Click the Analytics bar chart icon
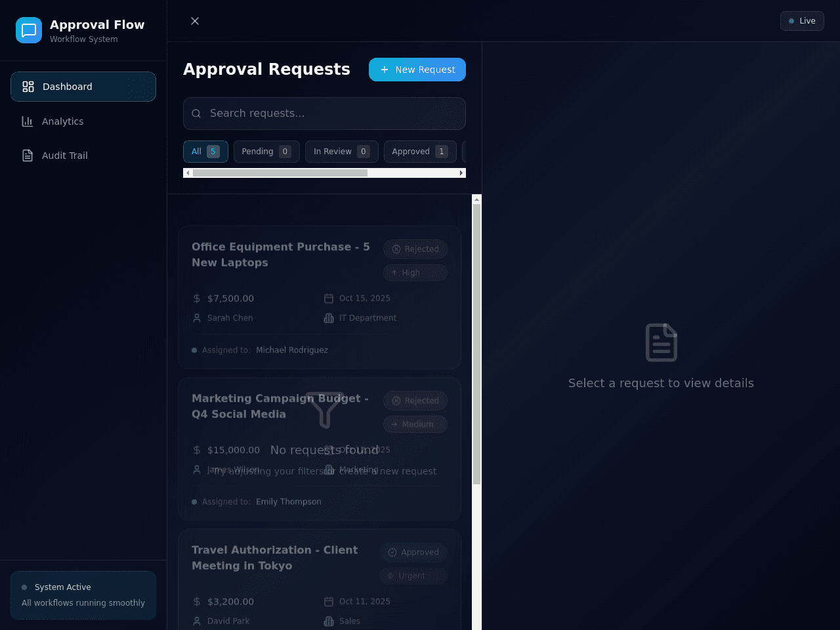 tap(28, 121)
